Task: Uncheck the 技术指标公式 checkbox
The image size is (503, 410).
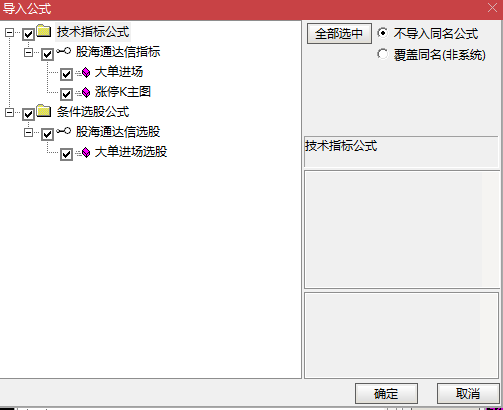Action: click(x=28, y=34)
